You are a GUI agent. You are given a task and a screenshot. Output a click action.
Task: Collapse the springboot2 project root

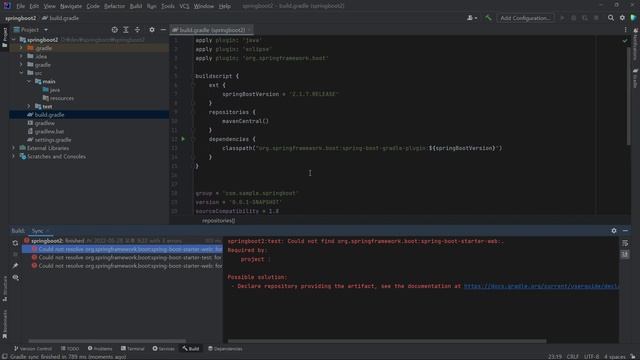click(14, 40)
